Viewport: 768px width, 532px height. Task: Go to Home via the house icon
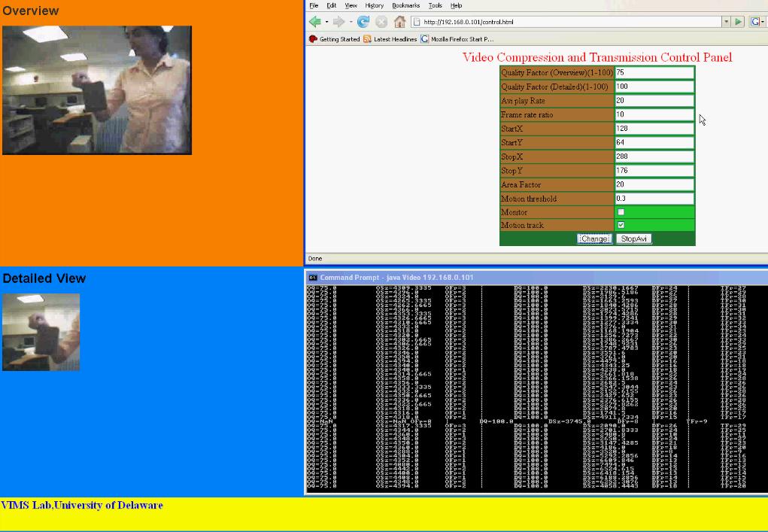click(399, 22)
